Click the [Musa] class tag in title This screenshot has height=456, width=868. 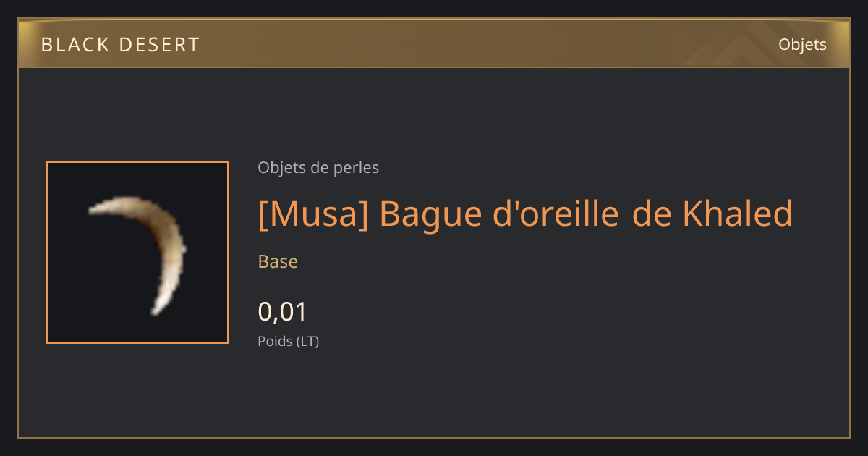(312, 214)
